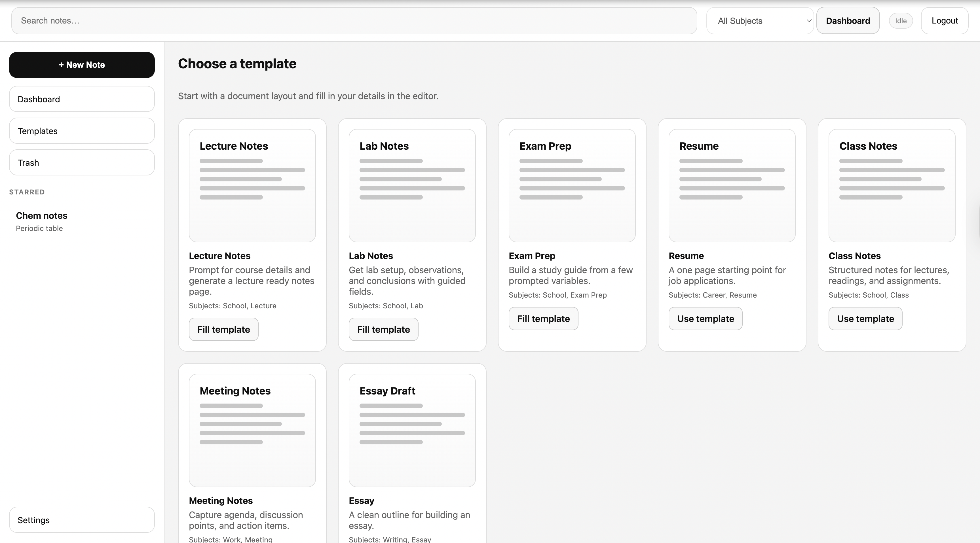Click the 'Choose a template' heading
This screenshot has height=543, width=980.
[x=237, y=63]
